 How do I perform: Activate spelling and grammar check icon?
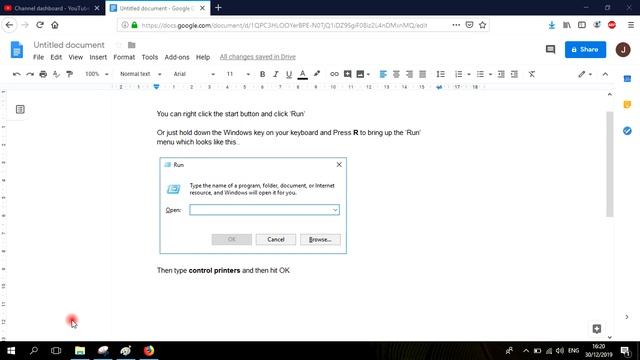point(56,74)
